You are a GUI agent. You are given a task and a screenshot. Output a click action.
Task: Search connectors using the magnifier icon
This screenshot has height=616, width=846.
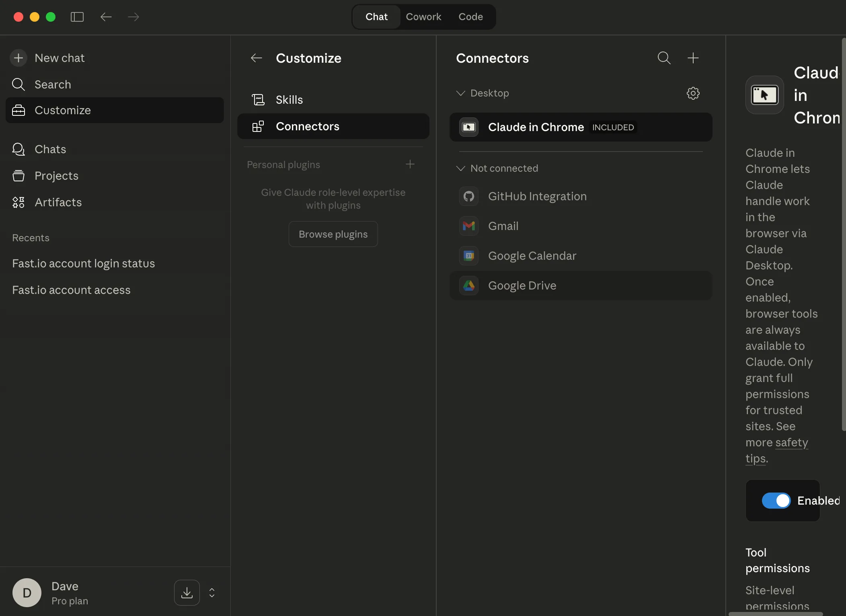pos(664,58)
